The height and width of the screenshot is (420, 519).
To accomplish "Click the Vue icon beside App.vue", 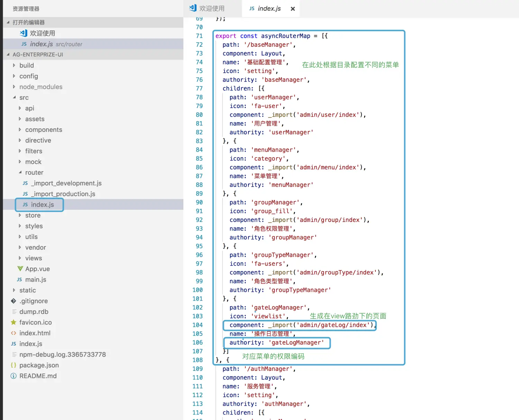I will 20,269.
